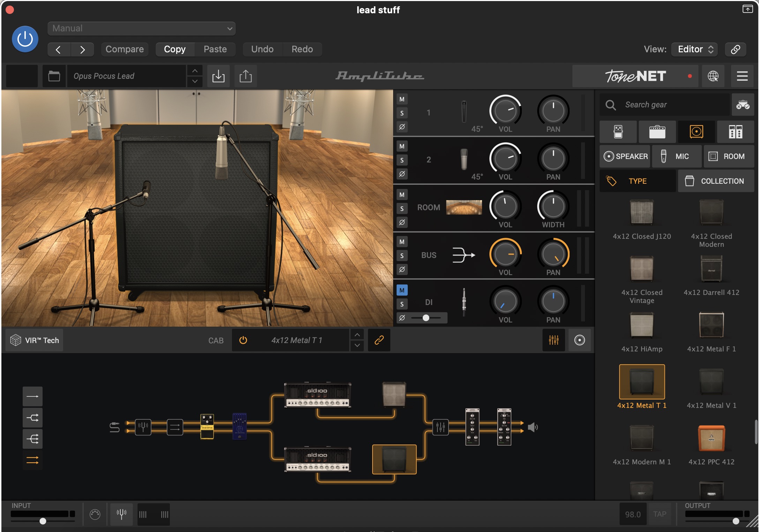
Task: Toggle the CAB power button
Action: (x=243, y=340)
